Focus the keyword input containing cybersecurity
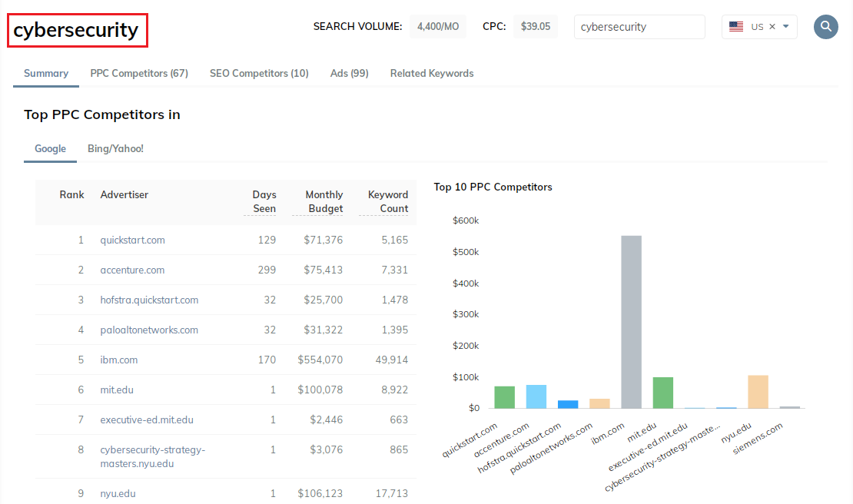The height and width of the screenshot is (504, 853). [x=639, y=27]
